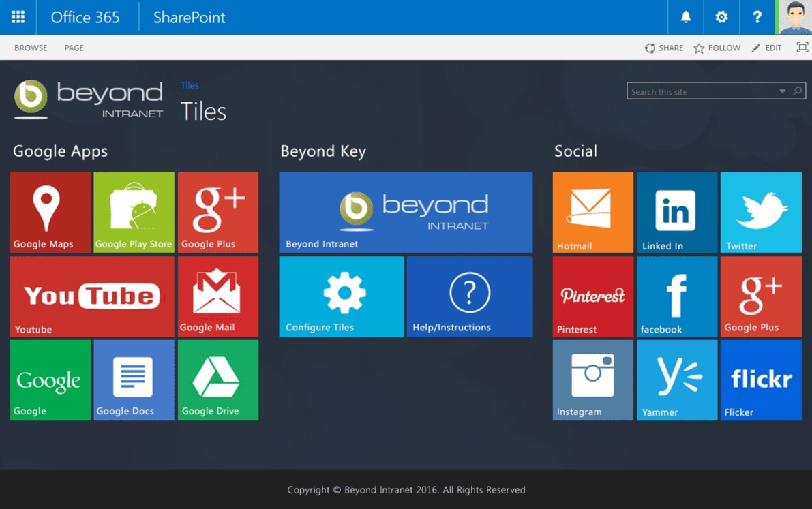Screen dimensions: 812x509
Task: Open Google Plus tile under Google Apps
Action: click(x=218, y=213)
